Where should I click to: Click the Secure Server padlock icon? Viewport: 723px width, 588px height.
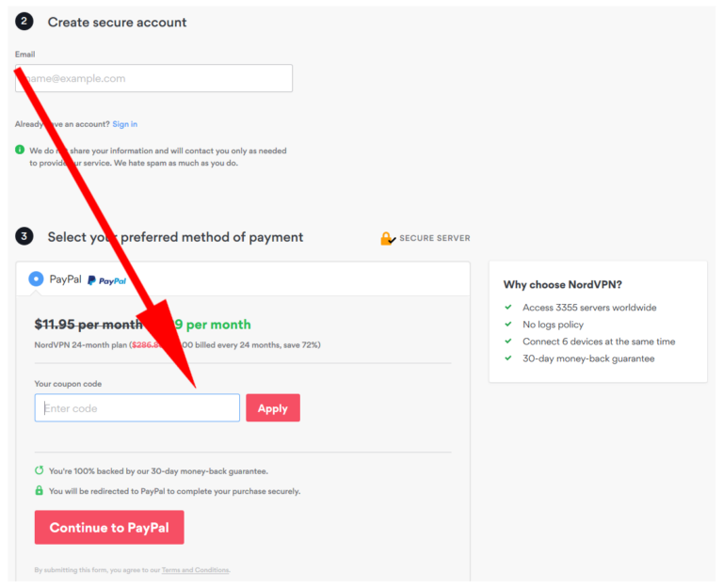coord(388,238)
